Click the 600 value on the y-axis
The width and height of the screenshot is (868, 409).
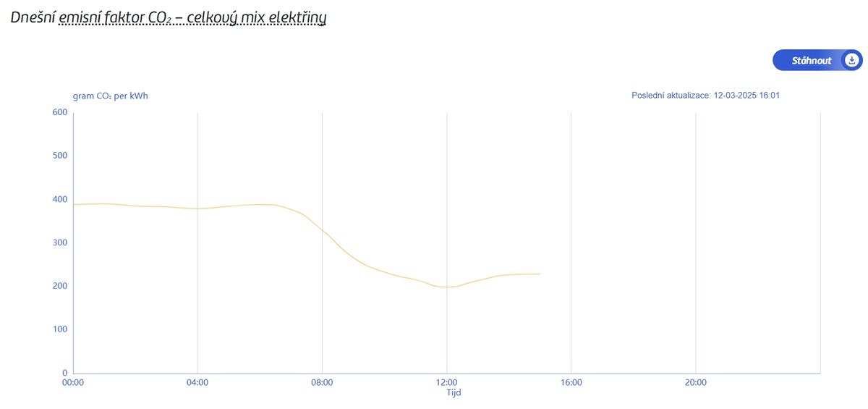pos(60,112)
